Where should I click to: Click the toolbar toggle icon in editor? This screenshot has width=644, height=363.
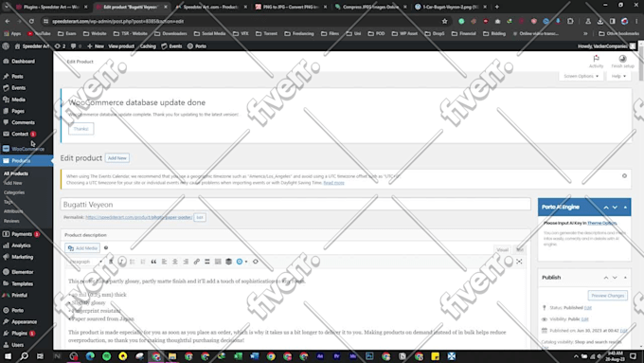coord(218,262)
